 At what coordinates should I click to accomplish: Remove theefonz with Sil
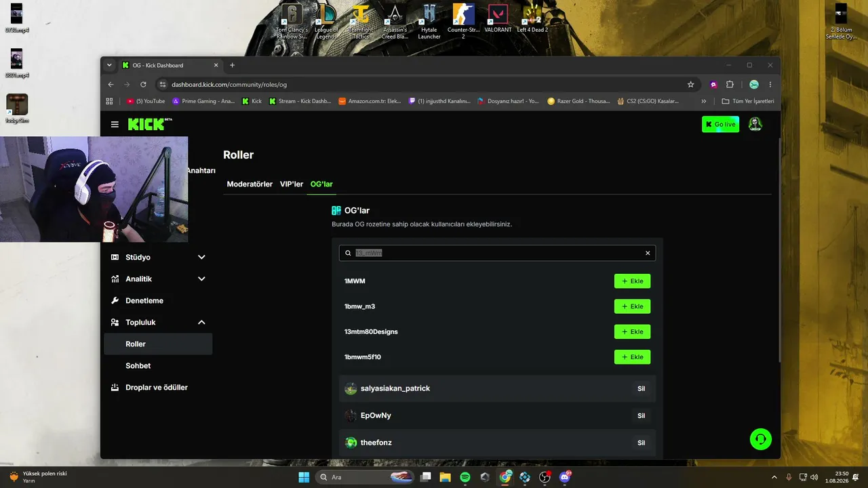point(641,443)
